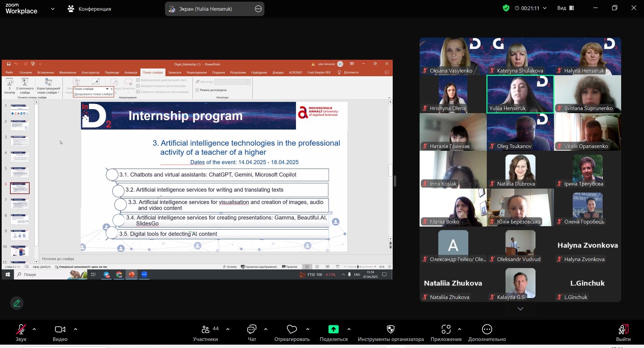Click Выйти to leave the meeting

pyautogui.click(x=623, y=332)
